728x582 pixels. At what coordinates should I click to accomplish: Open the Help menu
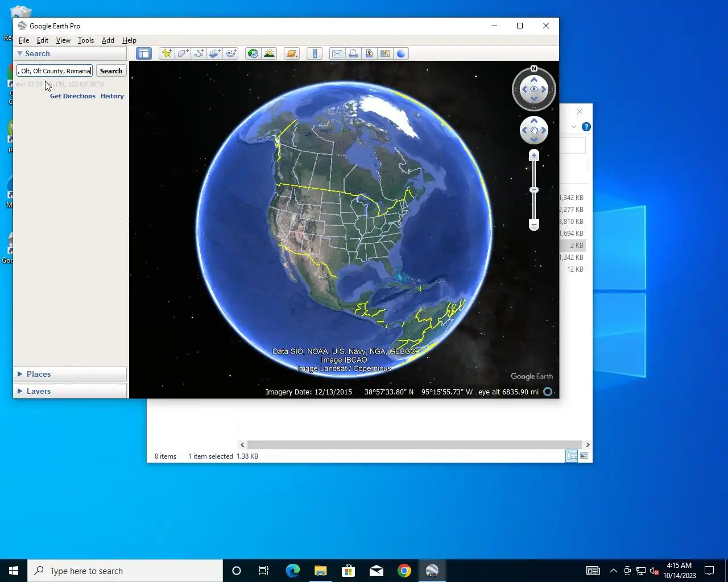(129, 40)
